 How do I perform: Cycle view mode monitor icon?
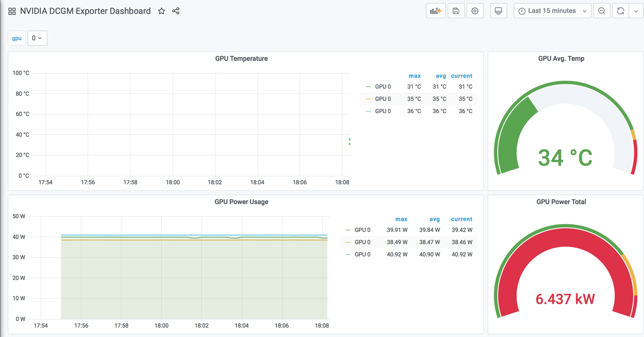(x=498, y=11)
